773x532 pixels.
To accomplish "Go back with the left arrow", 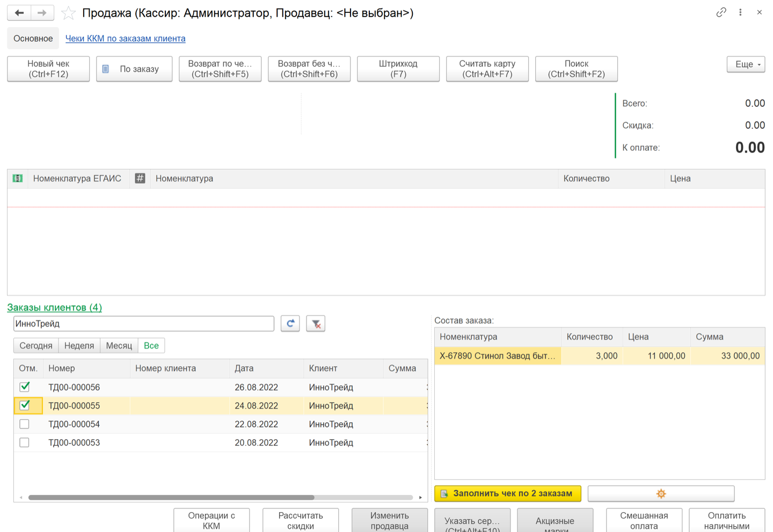I will click(19, 13).
